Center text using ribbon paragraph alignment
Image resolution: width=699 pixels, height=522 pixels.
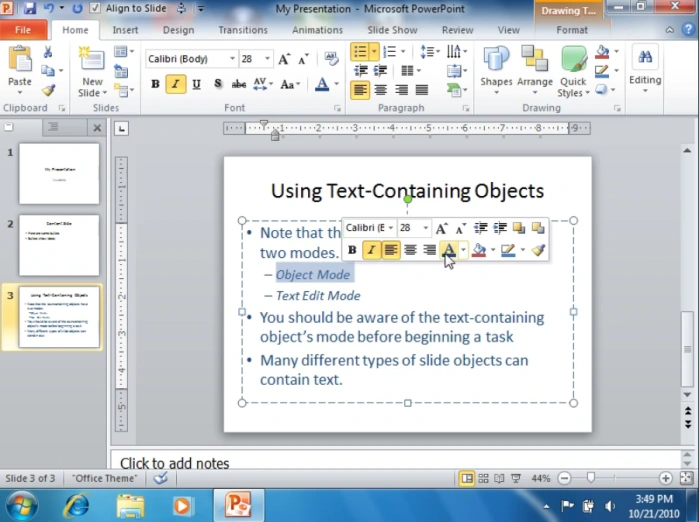pos(380,90)
